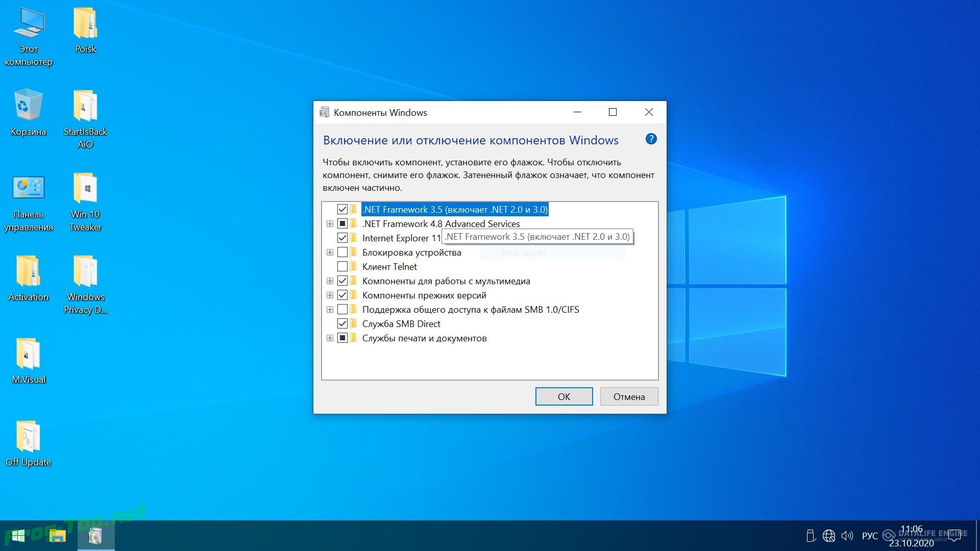Expand Службы печати и документов node
The height and width of the screenshot is (551, 980).
330,338
